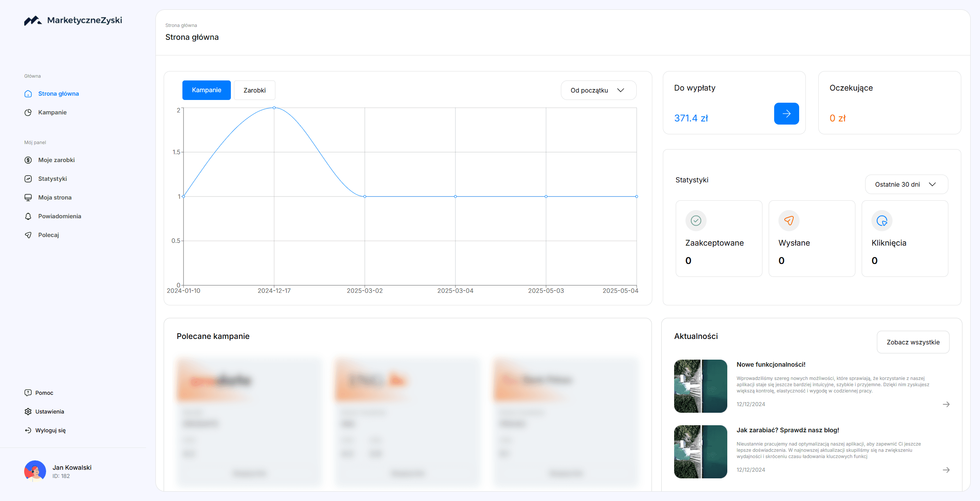This screenshot has width=980, height=501.
Task: Open Kampanie in the sidebar menu
Action: pos(52,112)
